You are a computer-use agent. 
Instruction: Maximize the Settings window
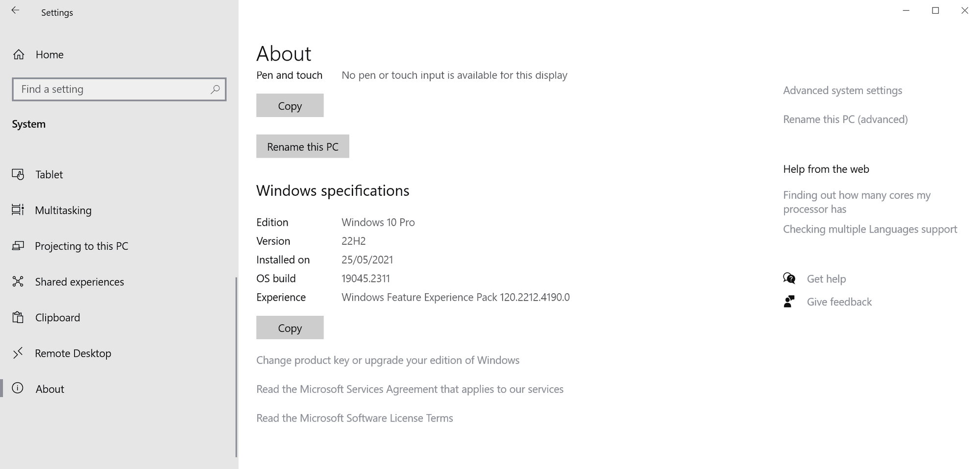tap(935, 10)
